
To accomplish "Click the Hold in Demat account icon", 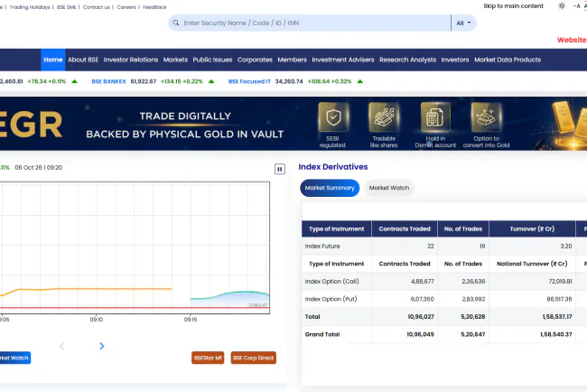I will point(435,117).
